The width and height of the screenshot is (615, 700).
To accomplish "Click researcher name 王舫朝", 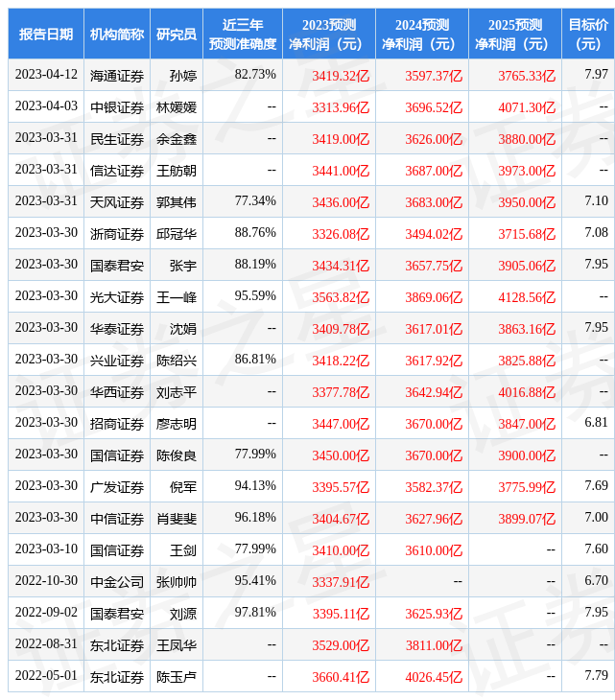I will point(177,171).
